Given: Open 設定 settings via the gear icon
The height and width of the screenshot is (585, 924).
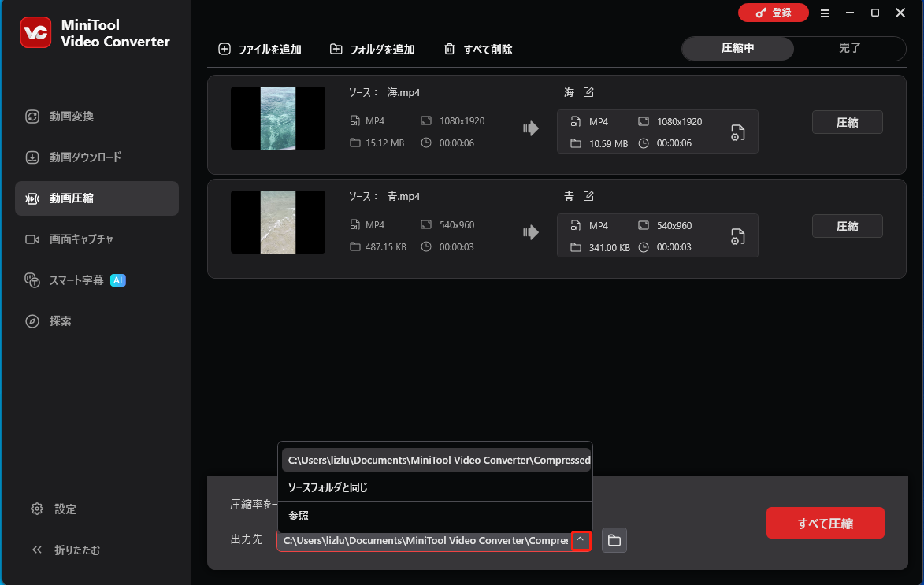Looking at the screenshot, I should coord(37,509).
